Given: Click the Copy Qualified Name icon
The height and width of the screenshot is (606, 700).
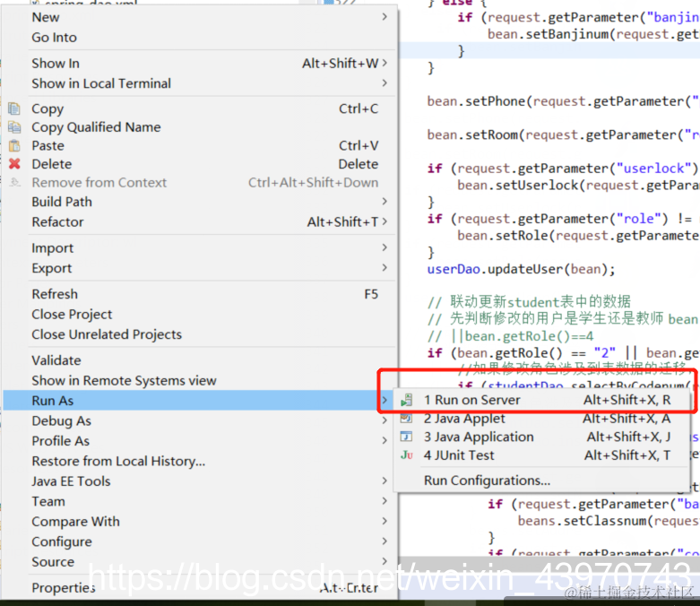Looking at the screenshot, I should 14,127.
